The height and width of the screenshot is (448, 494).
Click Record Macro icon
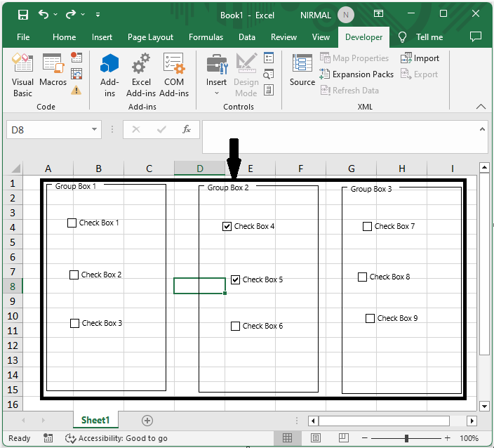point(76,58)
